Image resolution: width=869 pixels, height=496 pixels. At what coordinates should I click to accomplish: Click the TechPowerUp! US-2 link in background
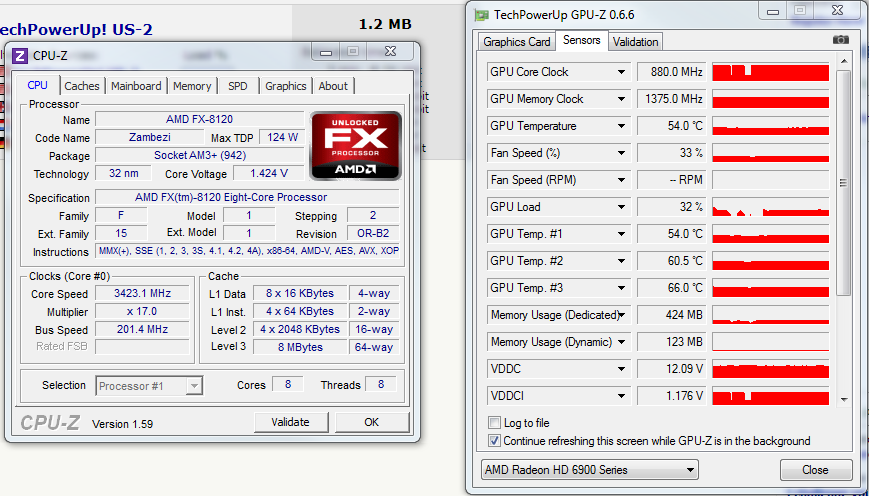coord(76,29)
